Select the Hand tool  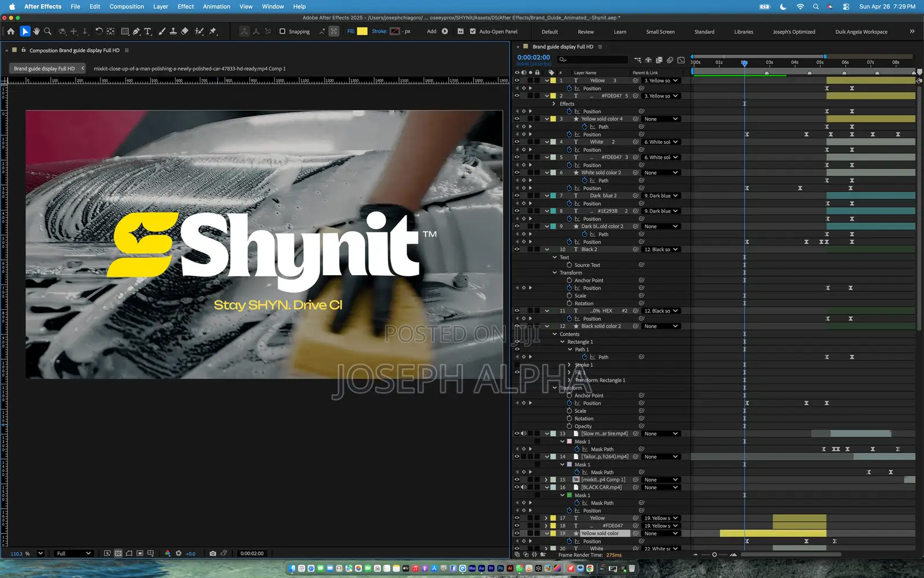click(36, 31)
